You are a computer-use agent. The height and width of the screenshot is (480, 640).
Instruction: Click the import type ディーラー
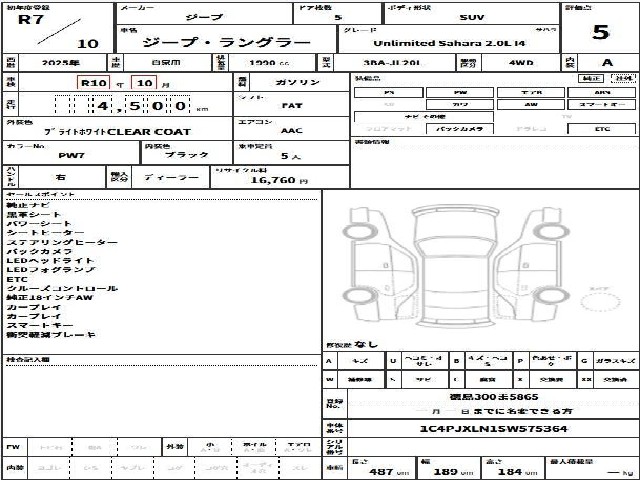[x=171, y=178]
